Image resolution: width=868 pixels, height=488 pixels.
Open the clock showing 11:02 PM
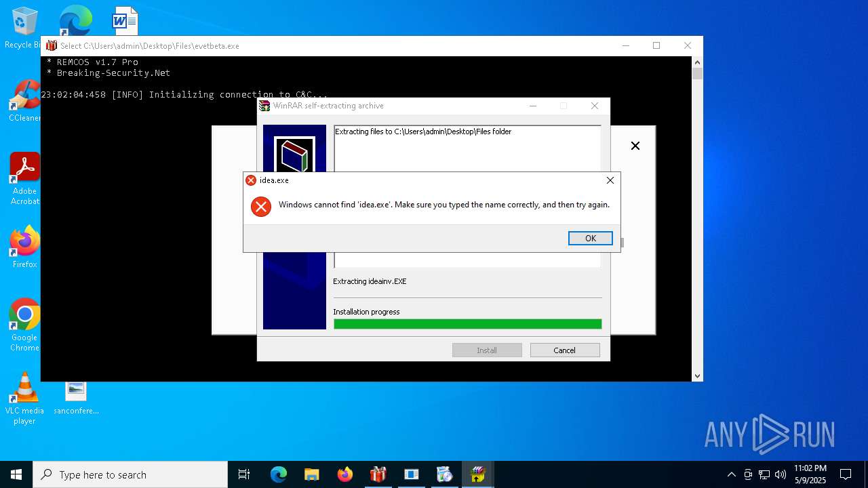point(810,474)
